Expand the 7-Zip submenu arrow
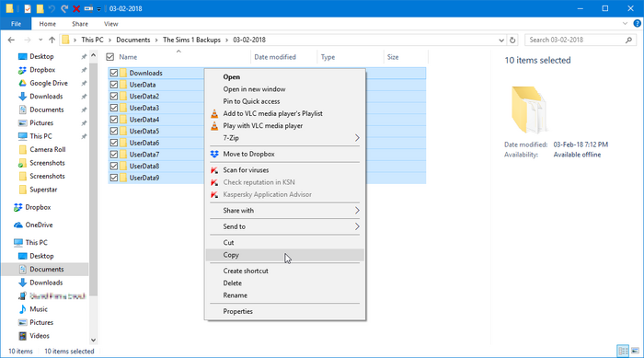This screenshot has width=644, height=358. tap(357, 138)
